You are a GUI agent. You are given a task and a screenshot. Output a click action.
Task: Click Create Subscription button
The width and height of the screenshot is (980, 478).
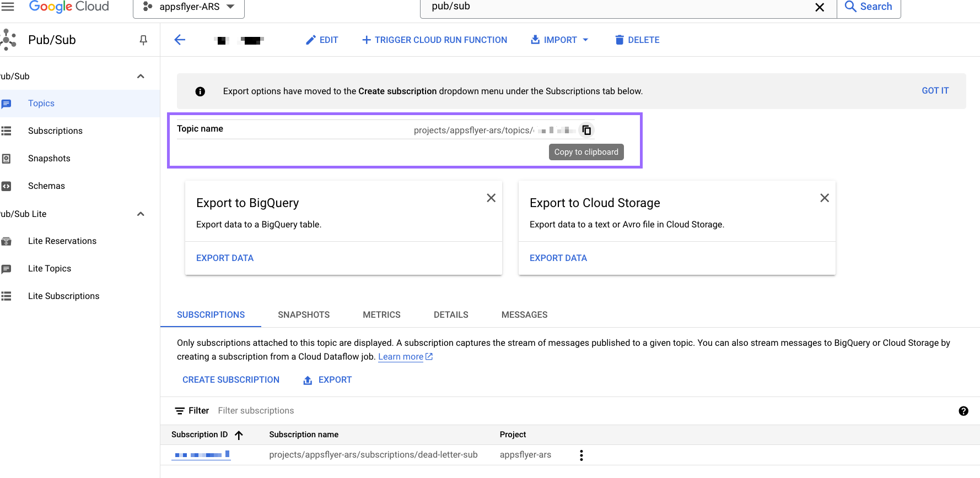point(230,379)
